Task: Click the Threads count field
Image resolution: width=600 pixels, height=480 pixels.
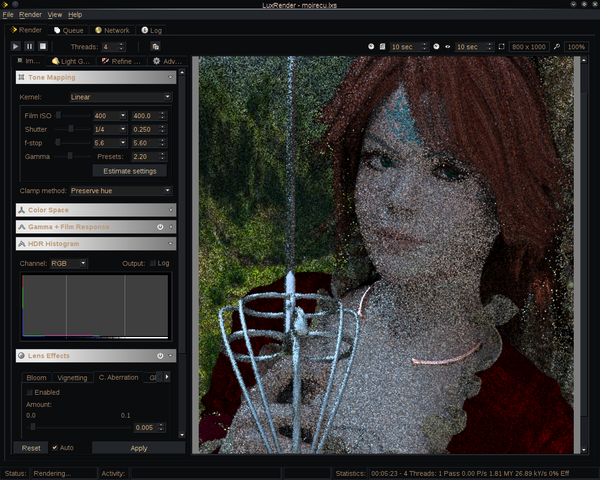Action: click(x=113, y=47)
